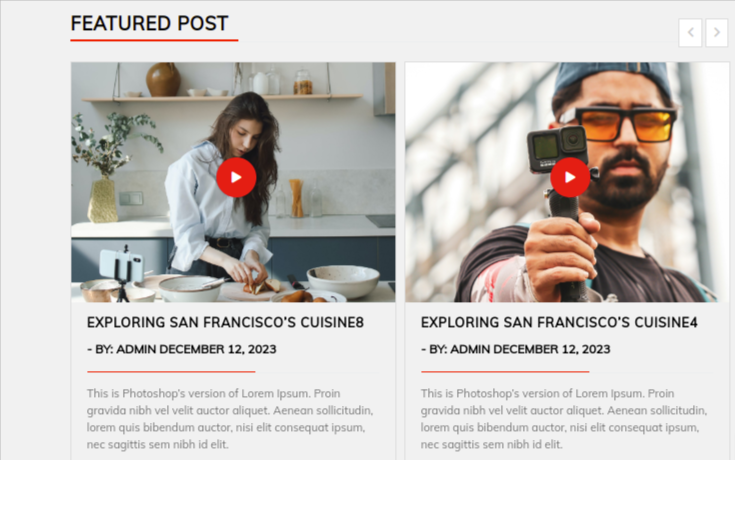
Task: Click the man holding GoPro thumbnail
Action: pyautogui.click(x=567, y=182)
